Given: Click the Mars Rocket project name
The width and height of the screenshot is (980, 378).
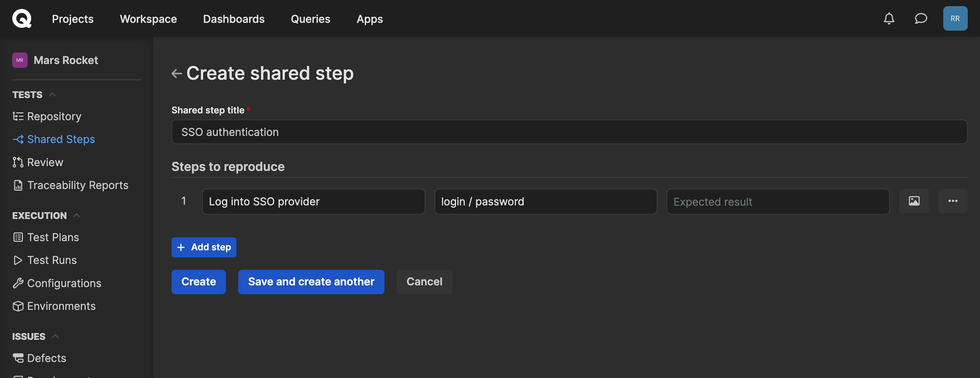Looking at the screenshot, I should pos(66,60).
